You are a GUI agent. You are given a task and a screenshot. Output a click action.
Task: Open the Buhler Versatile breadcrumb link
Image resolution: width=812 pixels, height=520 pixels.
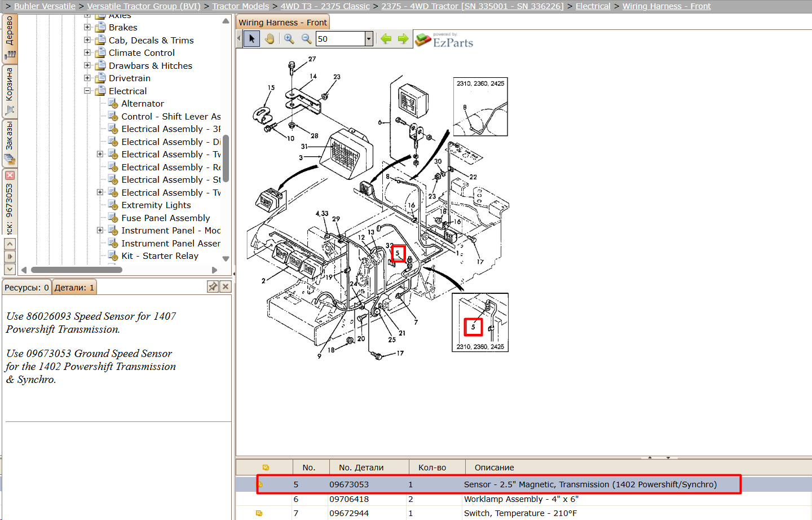pyautogui.click(x=45, y=6)
